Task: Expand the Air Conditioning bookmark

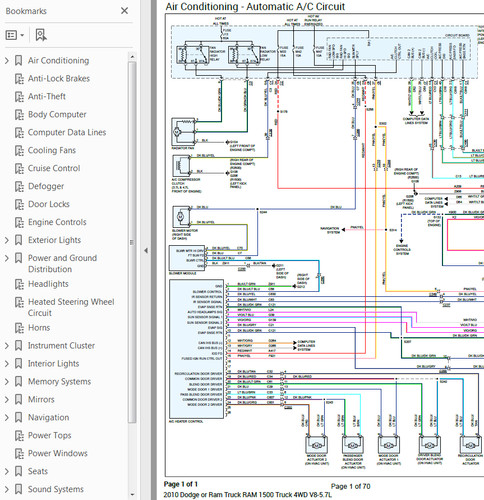Action: coord(6,61)
